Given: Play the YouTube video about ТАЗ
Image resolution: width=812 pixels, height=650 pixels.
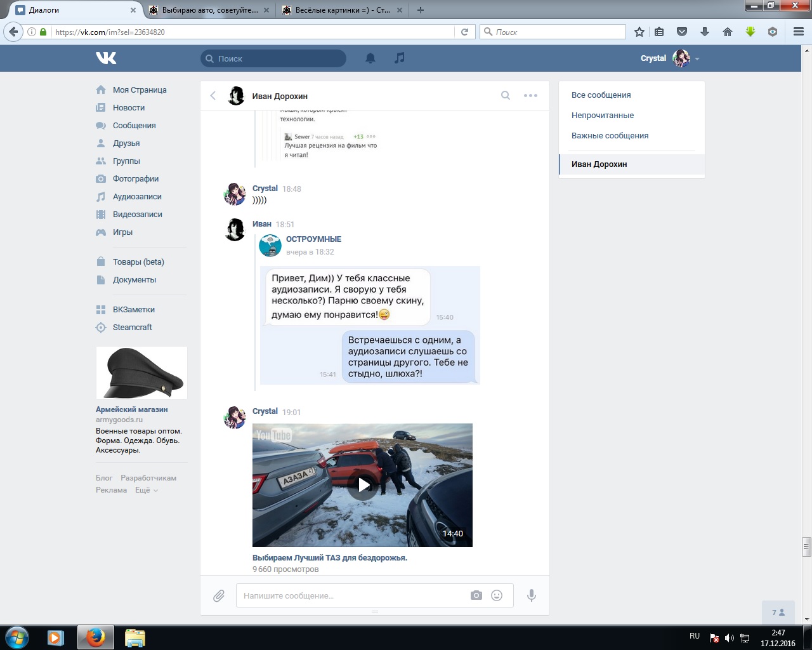Looking at the screenshot, I should click(363, 485).
